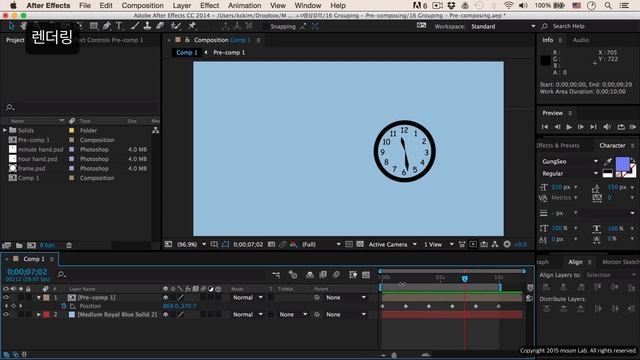
Task: Jump to the first frame in Preview
Action: pyautogui.click(x=545, y=127)
